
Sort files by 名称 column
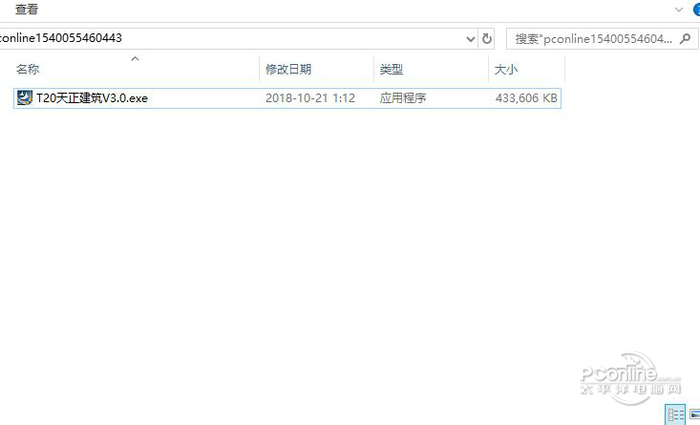tap(27, 69)
